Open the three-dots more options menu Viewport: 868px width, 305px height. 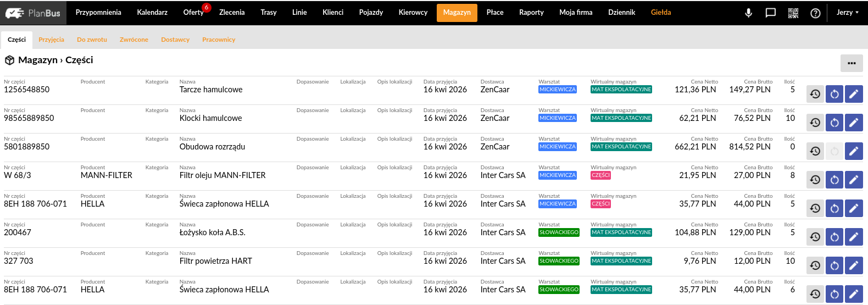pos(851,63)
